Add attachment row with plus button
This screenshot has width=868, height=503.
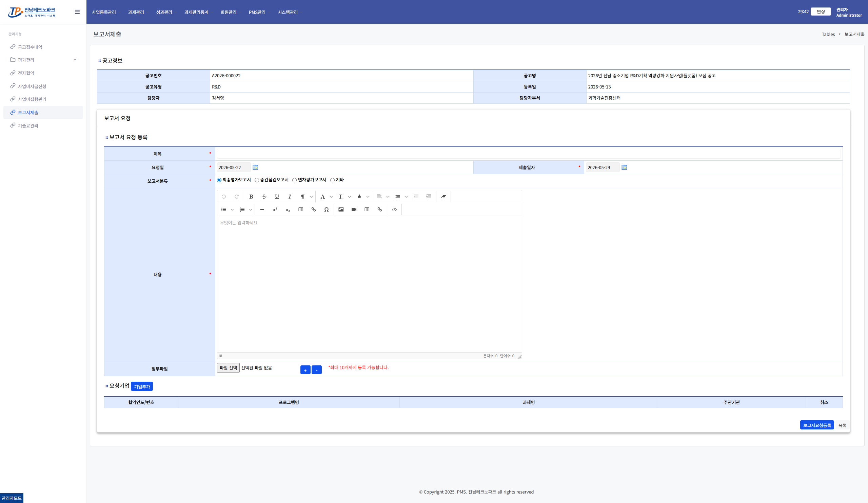pyautogui.click(x=305, y=370)
